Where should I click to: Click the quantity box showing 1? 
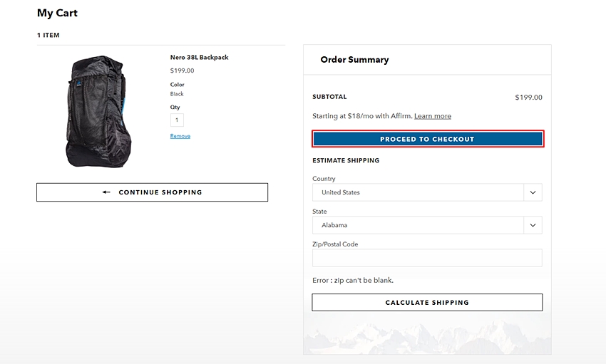[x=177, y=120]
